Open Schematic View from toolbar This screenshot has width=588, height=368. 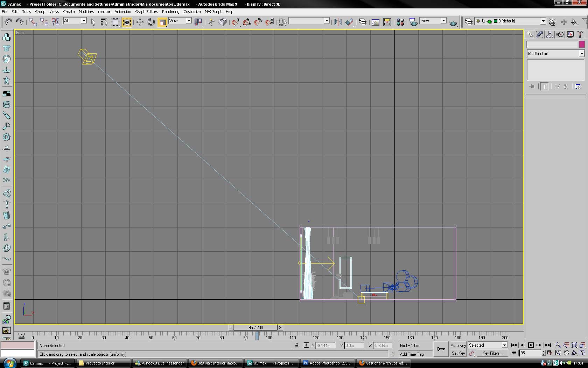click(387, 22)
